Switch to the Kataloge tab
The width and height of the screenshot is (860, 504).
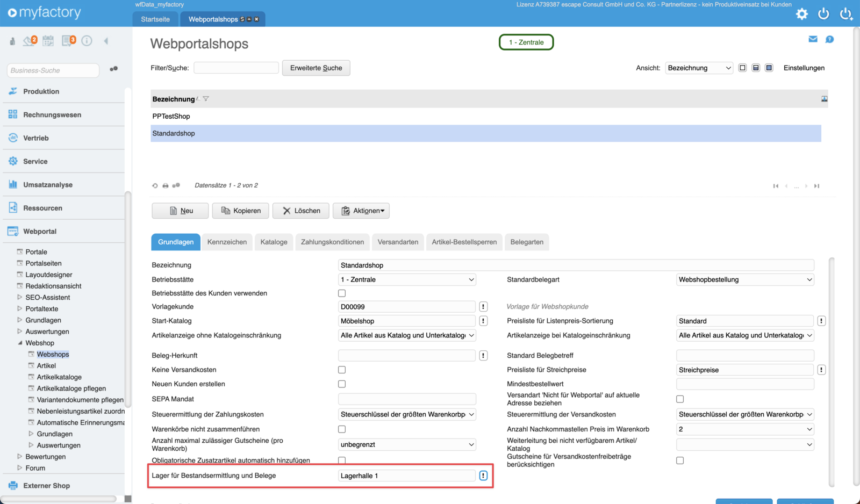[274, 242]
